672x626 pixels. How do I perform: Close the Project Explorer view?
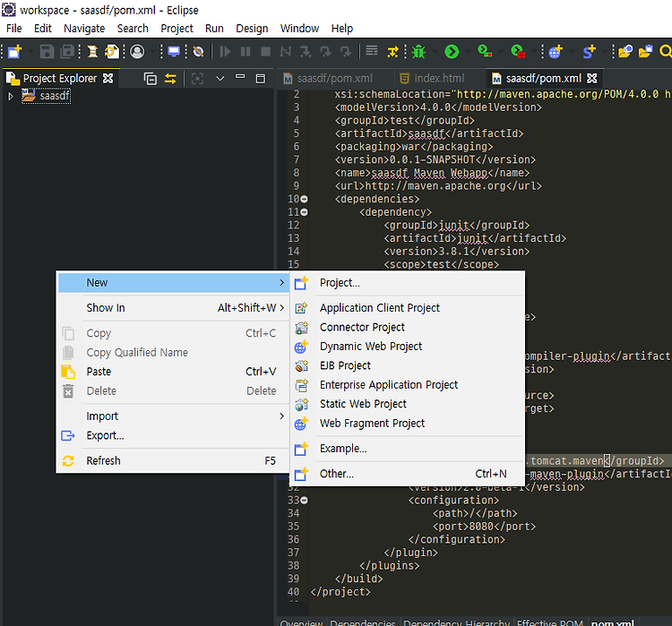click(x=108, y=79)
